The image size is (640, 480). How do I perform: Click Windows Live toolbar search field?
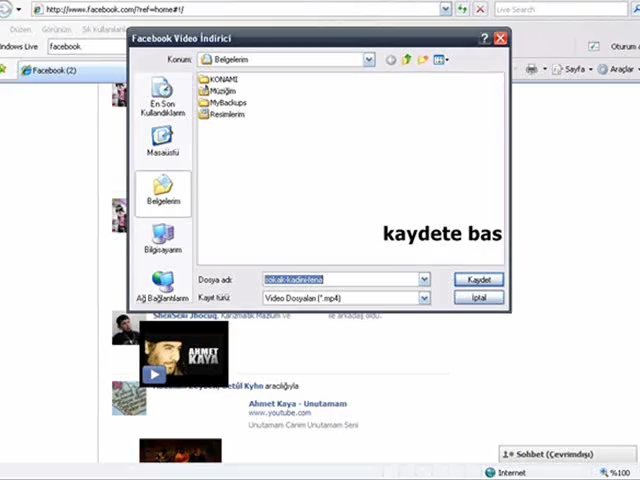coord(87,47)
